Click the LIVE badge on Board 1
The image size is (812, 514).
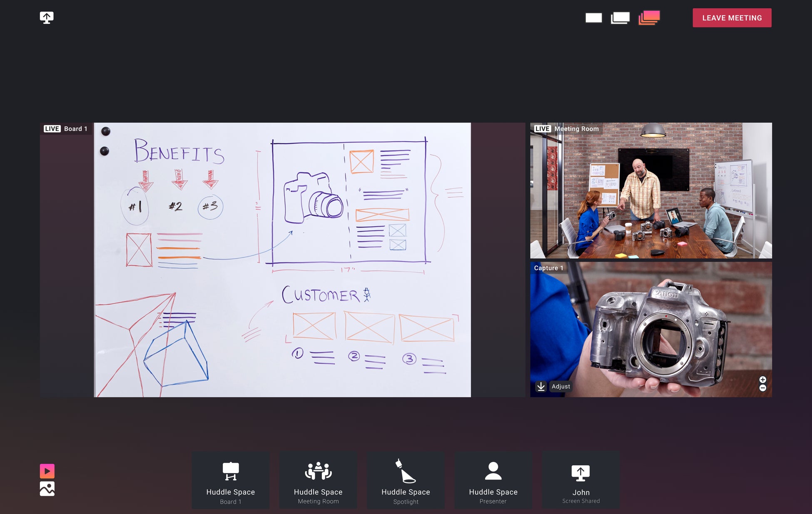point(52,129)
